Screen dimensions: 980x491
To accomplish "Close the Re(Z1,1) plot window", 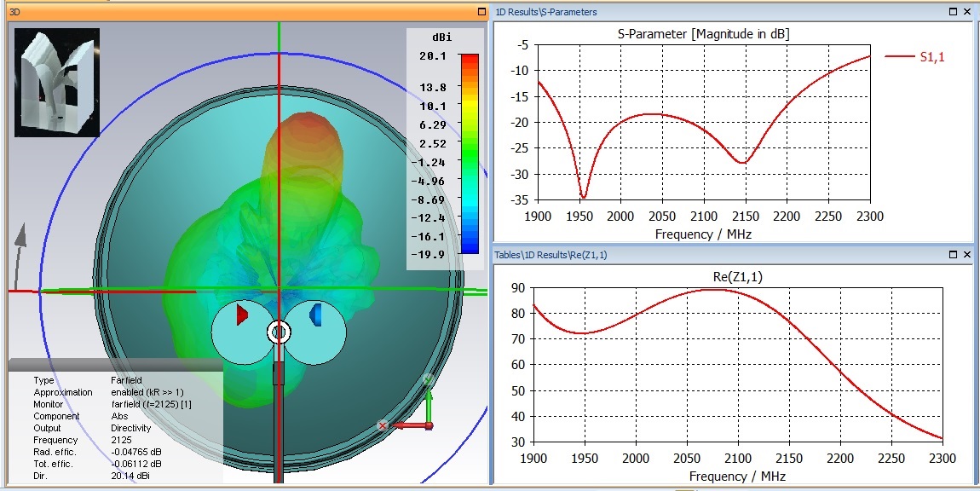I will [967, 254].
